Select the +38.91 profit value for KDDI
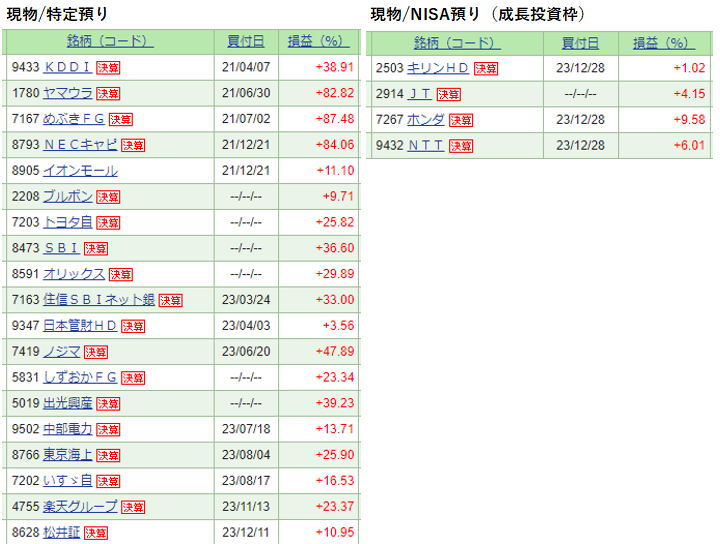Image resolution: width=720 pixels, height=544 pixels. (335, 67)
